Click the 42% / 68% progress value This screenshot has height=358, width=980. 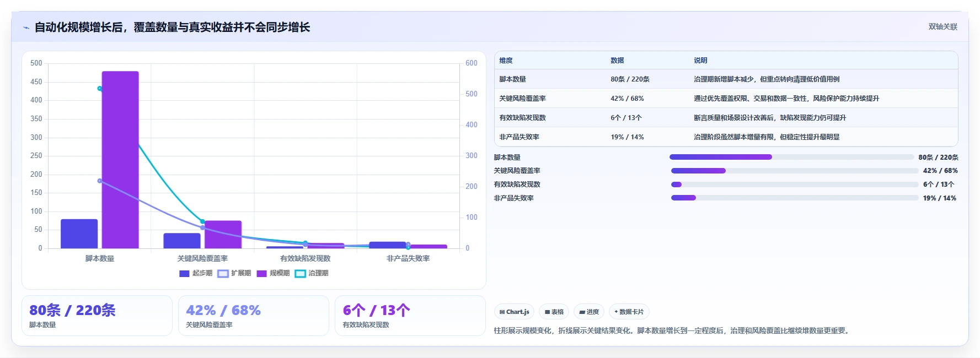(x=940, y=171)
